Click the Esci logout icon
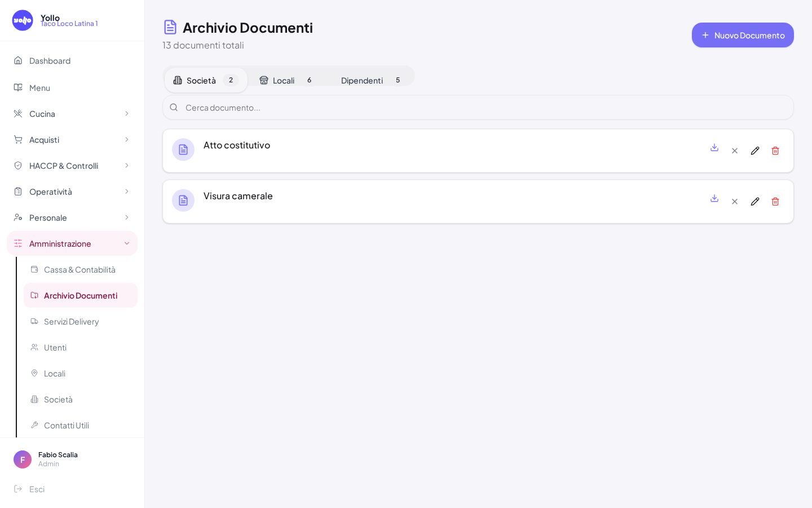 pos(18,489)
